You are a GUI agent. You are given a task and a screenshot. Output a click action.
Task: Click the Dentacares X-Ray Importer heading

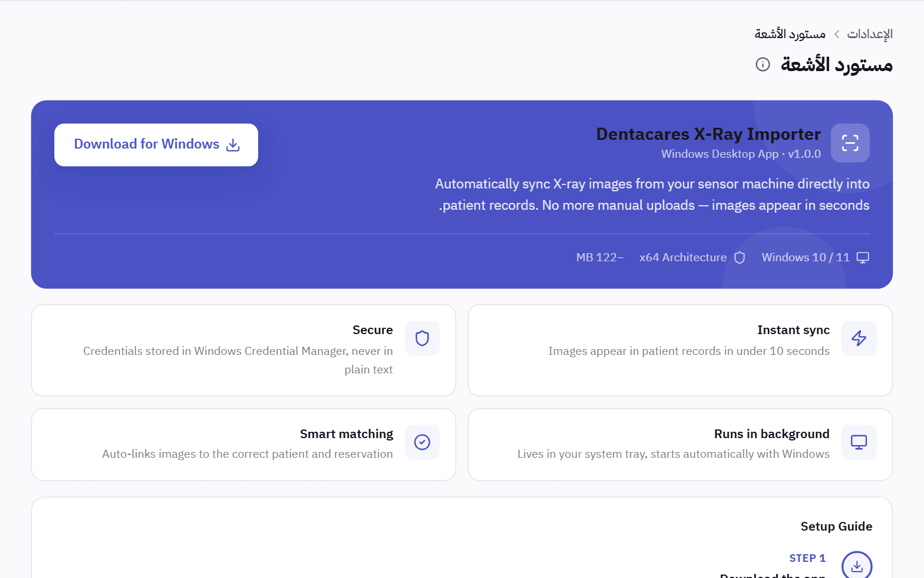[x=709, y=134]
